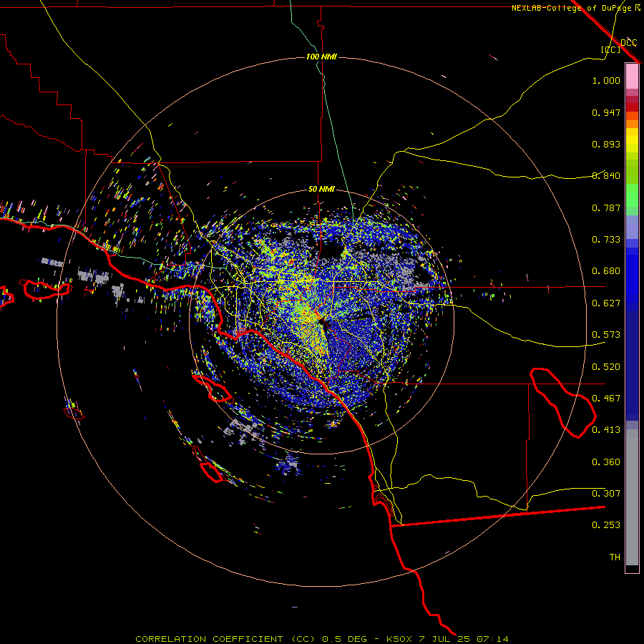Click the 07:14 timestamp in the bottom caption
This screenshot has height=644, width=644.
492,639
